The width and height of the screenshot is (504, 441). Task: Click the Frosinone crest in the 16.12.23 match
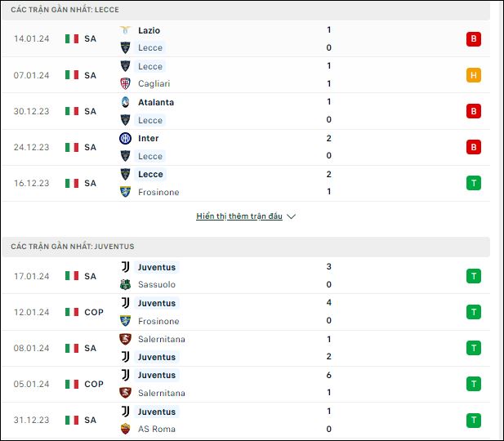(x=125, y=192)
